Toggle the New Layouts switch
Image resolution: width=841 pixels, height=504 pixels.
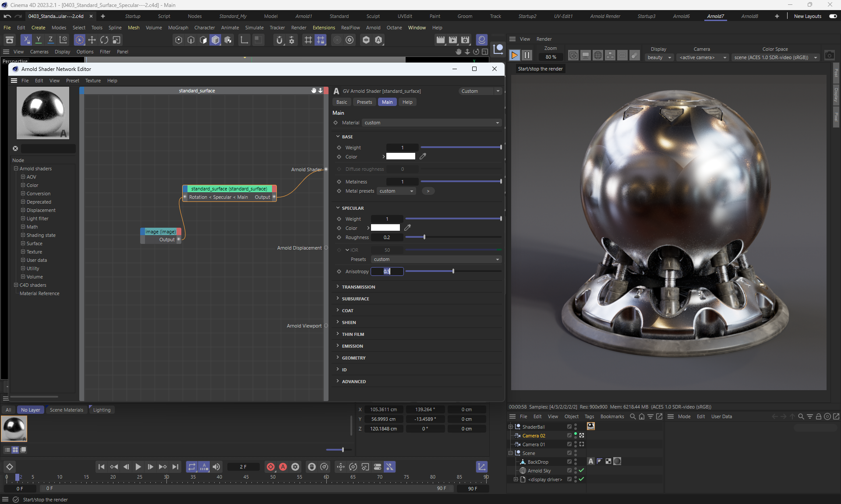pyautogui.click(x=833, y=16)
